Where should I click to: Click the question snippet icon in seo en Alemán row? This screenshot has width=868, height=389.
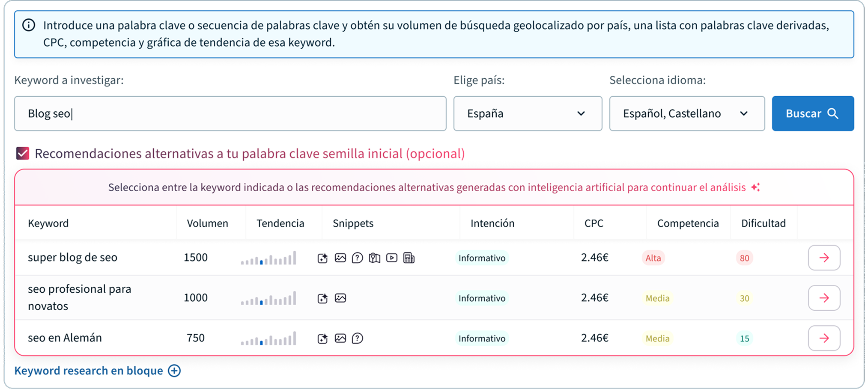coord(358,339)
